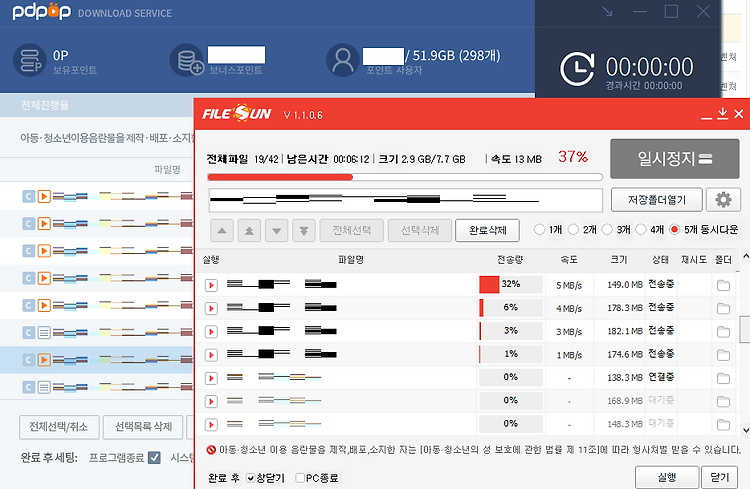
Task: Click the 폴더 column header
Action: coord(723,260)
